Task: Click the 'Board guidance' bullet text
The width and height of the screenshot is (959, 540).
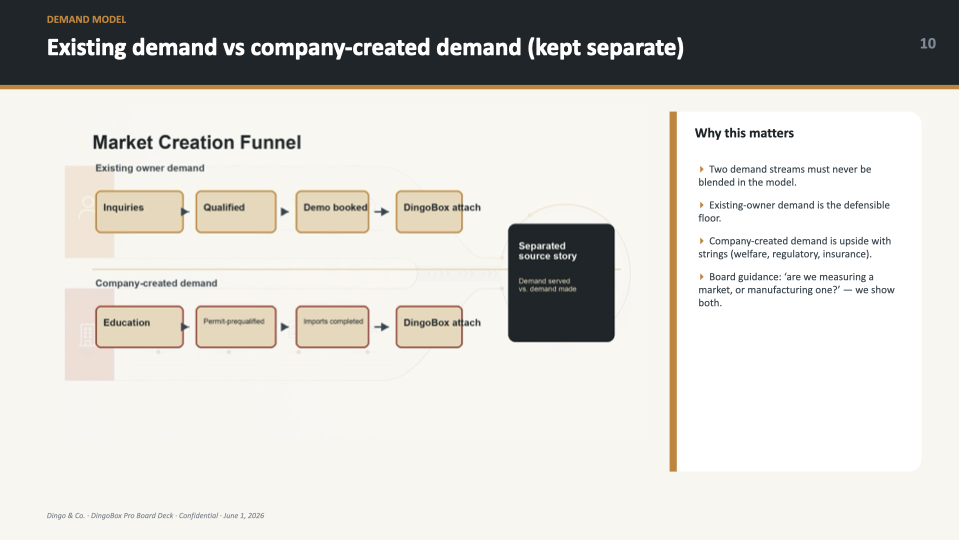Action: [796, 290]
